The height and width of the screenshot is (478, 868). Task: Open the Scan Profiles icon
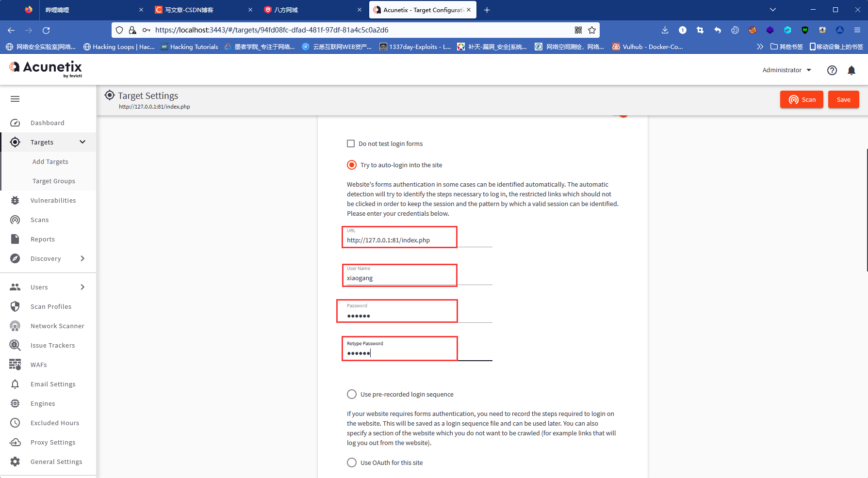coord(15,306)
